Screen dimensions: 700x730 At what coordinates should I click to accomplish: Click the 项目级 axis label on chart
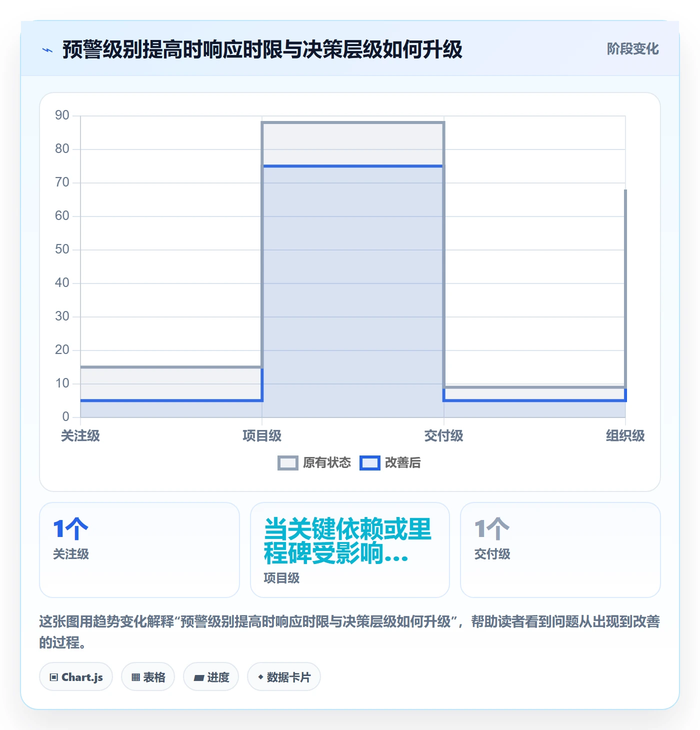(262, 436)
